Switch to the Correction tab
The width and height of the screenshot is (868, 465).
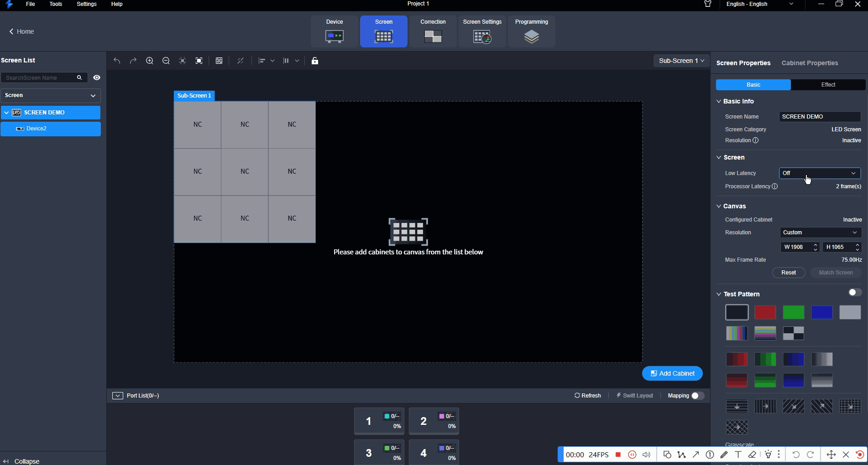pos(433,31)
